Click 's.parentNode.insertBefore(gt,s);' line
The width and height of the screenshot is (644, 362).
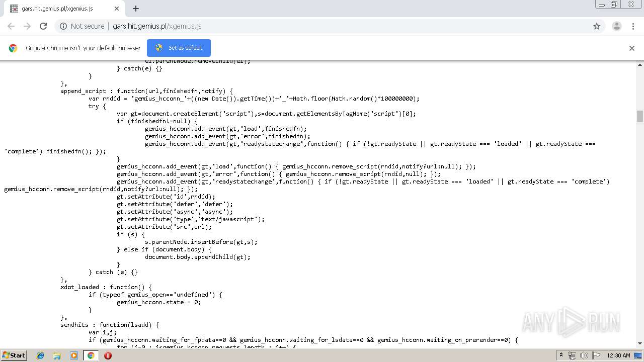[201, 242]
